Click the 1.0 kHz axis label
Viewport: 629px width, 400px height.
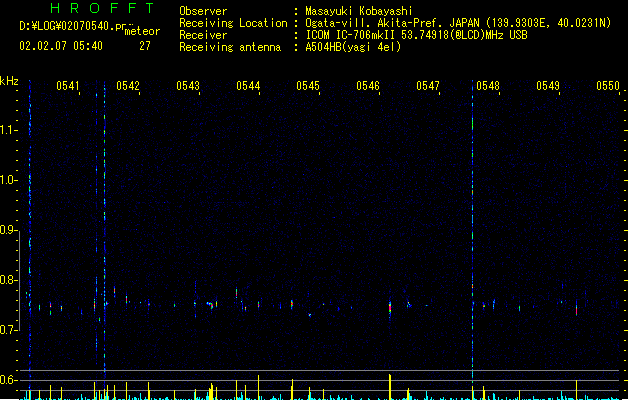click(8, 180)
